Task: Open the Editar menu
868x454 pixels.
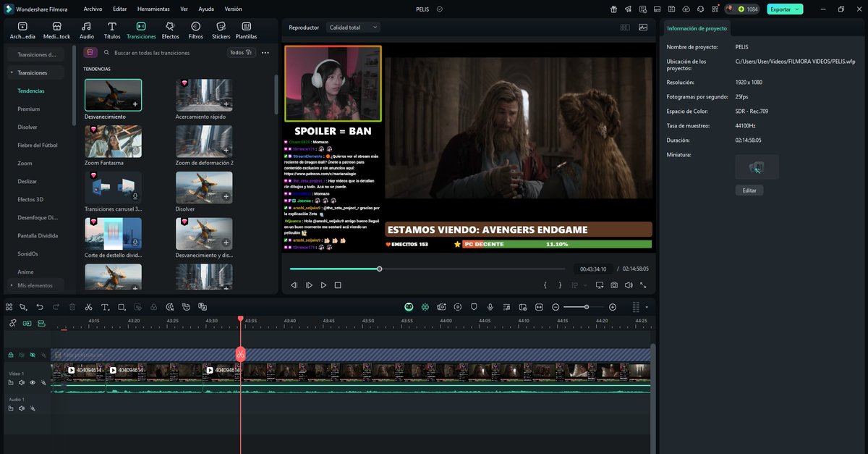Action: [x=120, y=9]
